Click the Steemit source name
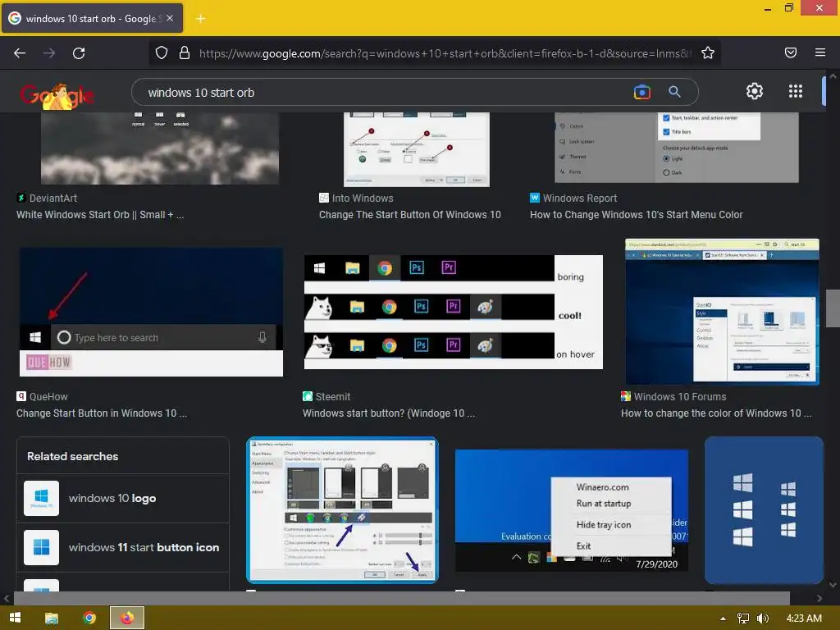This screenshot has height=630, width=840. pos(333,397)
